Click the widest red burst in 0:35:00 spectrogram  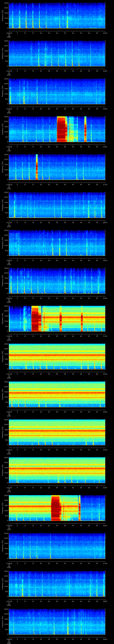click(56, 508)
